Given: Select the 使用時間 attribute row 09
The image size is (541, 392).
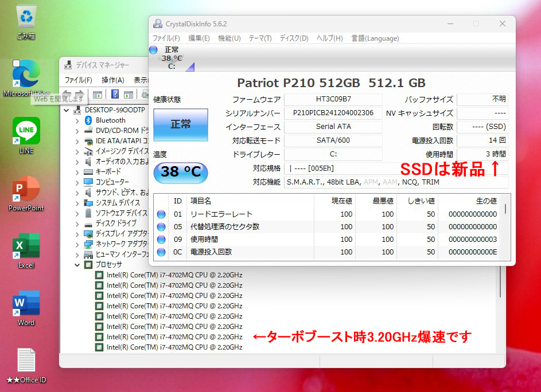Looking at the screenshot, I should pyautogui.click(x=327, y=240).
